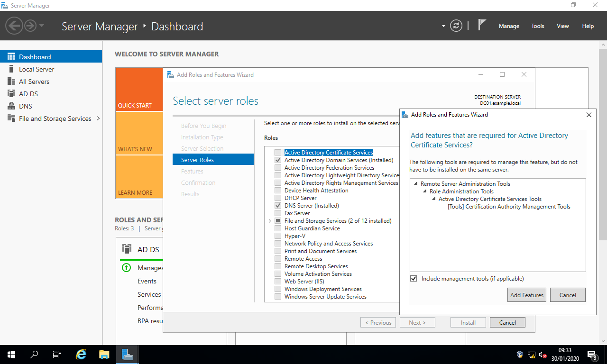
Task: Select AD DS in the sidebar
Action: point(28,93)
